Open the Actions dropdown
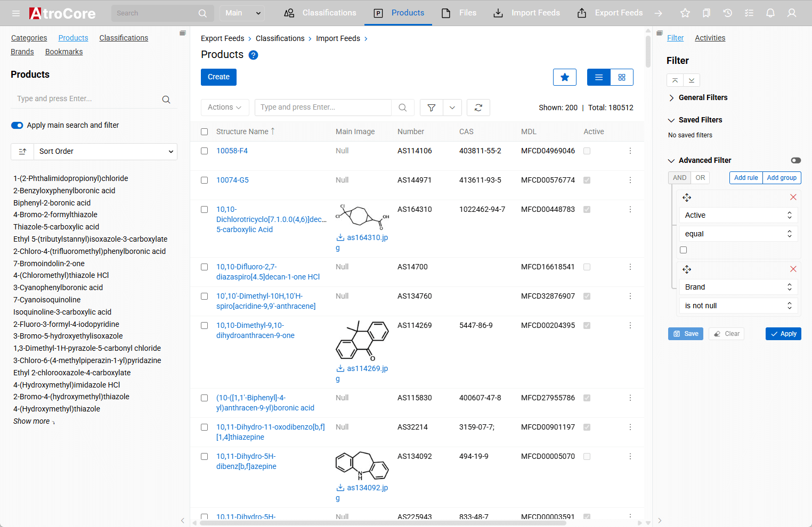 point(224,108)
